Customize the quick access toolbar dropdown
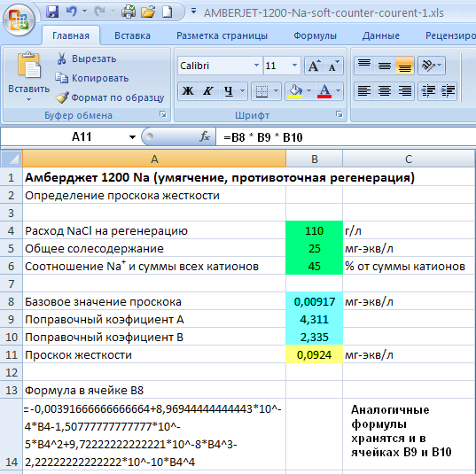 click(x=193, y=12)
